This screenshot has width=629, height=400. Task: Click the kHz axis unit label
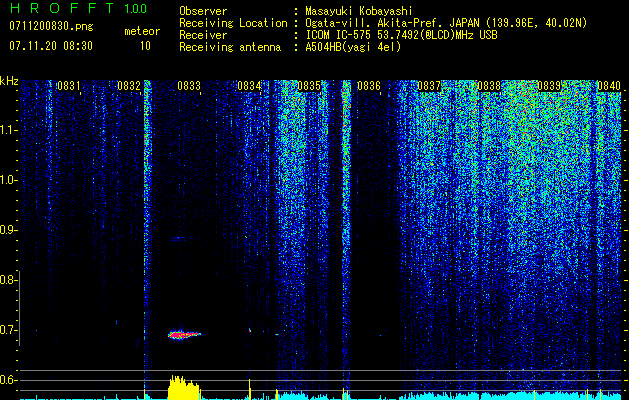9,81
